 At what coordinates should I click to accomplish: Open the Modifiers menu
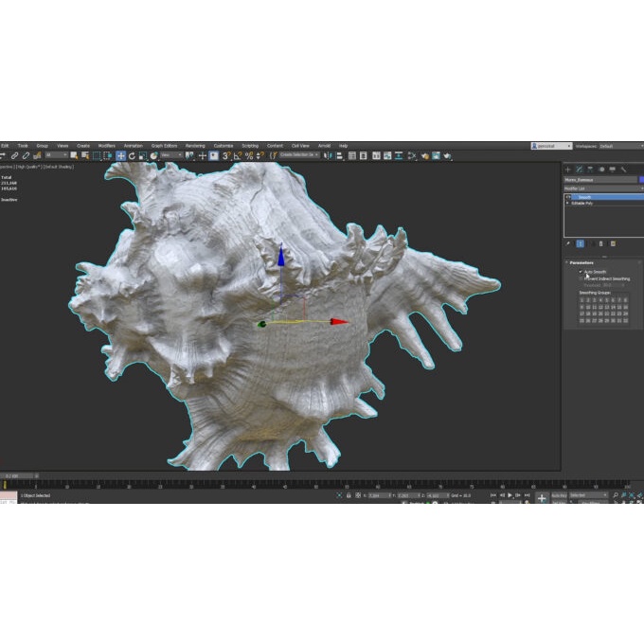point(106,146)
